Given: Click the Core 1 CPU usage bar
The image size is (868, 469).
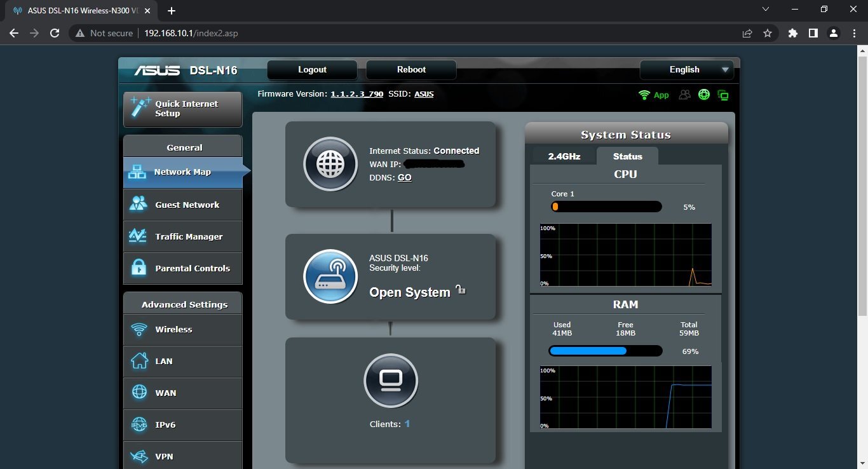Looking at the screenshot, I should tap(606, 207).
